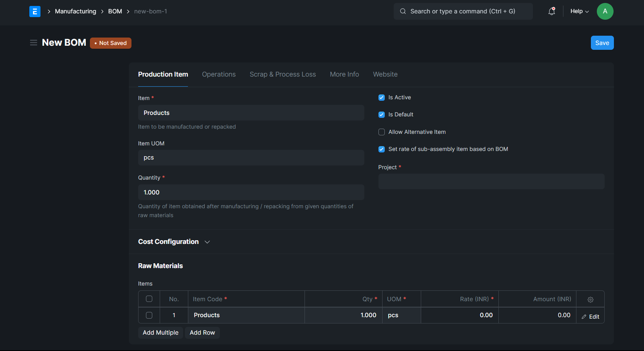Save the new BOM

tap(602, 42)
